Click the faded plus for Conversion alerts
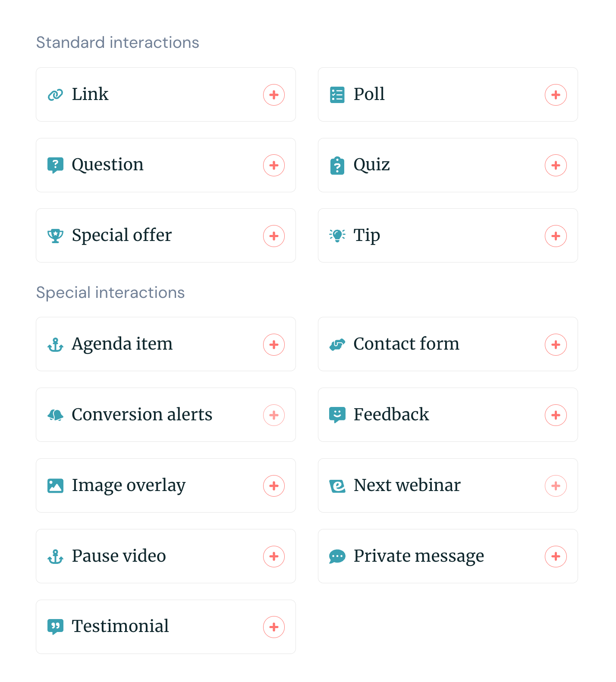Image resolution: width=616 pixels, height=682 pixels. (x=274, y=415)
